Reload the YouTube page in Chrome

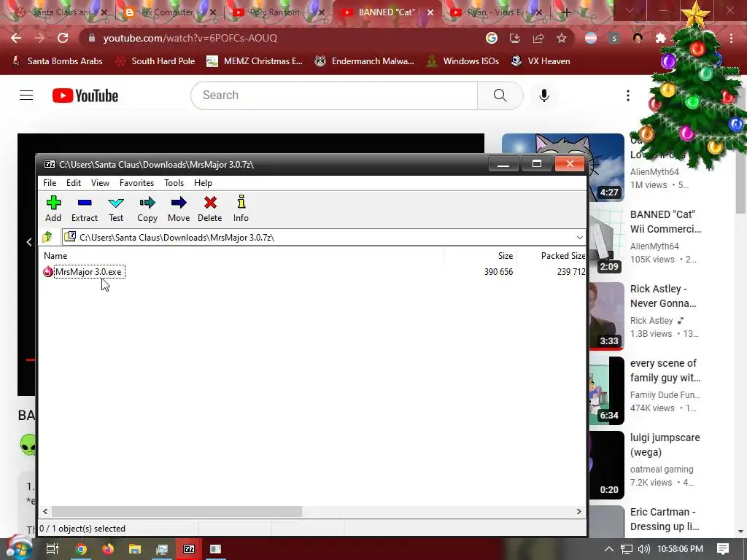63,38
